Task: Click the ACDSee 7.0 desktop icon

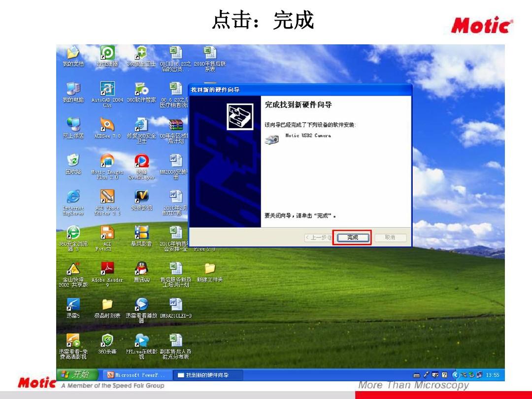Action: (x=107, y=125)
